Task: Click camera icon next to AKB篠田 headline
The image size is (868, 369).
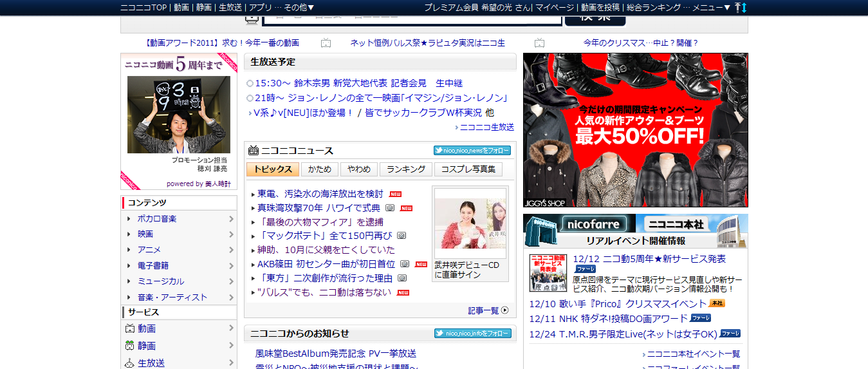Action: [x=405, y=264]
